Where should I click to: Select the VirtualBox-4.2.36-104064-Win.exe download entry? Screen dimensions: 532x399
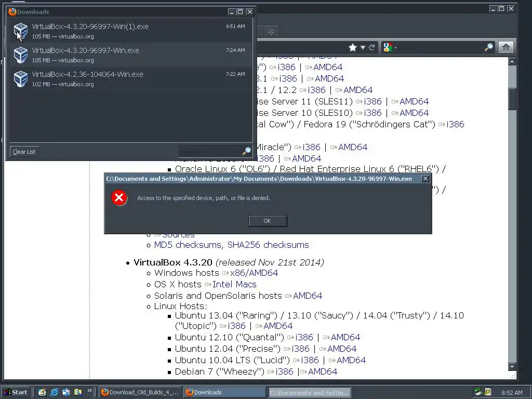coord(131,79)
